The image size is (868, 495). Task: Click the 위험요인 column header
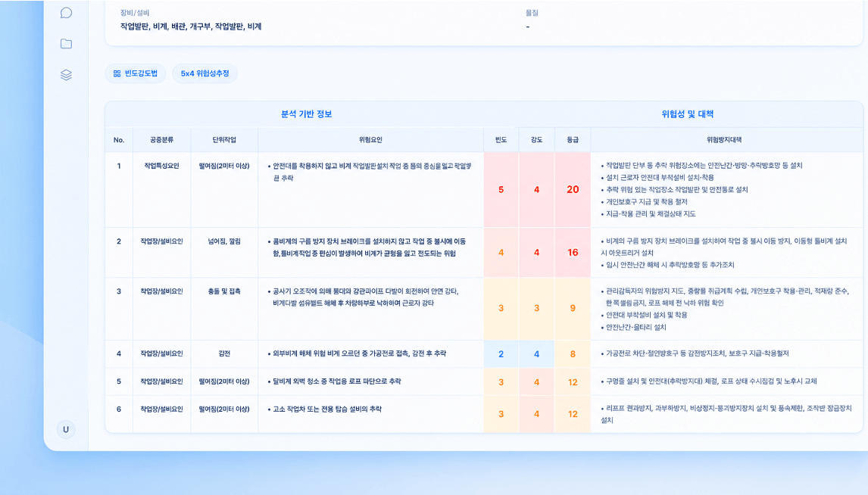[x=370, y=140]
